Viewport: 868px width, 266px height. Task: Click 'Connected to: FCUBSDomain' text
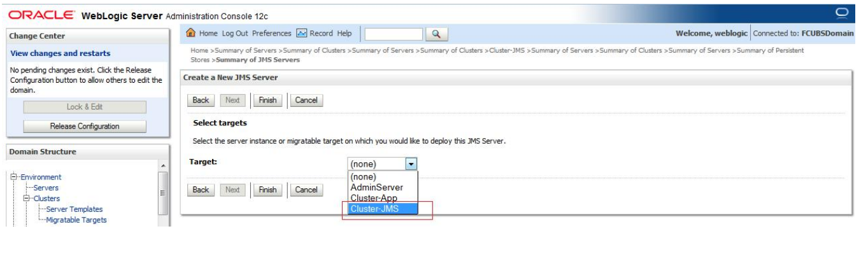pyautogui.click(x=803, y=33)
